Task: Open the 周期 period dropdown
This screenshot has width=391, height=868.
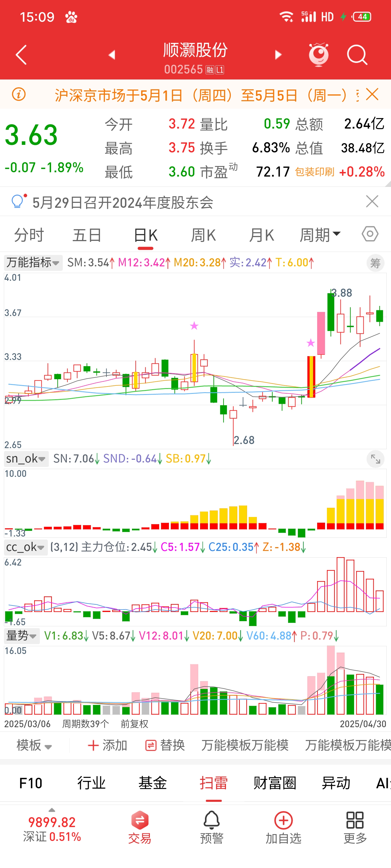Action: coord(320,235)
